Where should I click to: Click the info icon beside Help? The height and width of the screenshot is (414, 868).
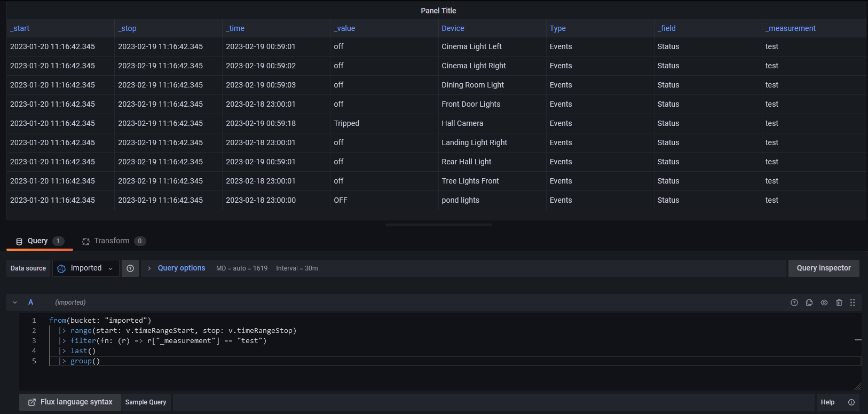coord(851,402)
